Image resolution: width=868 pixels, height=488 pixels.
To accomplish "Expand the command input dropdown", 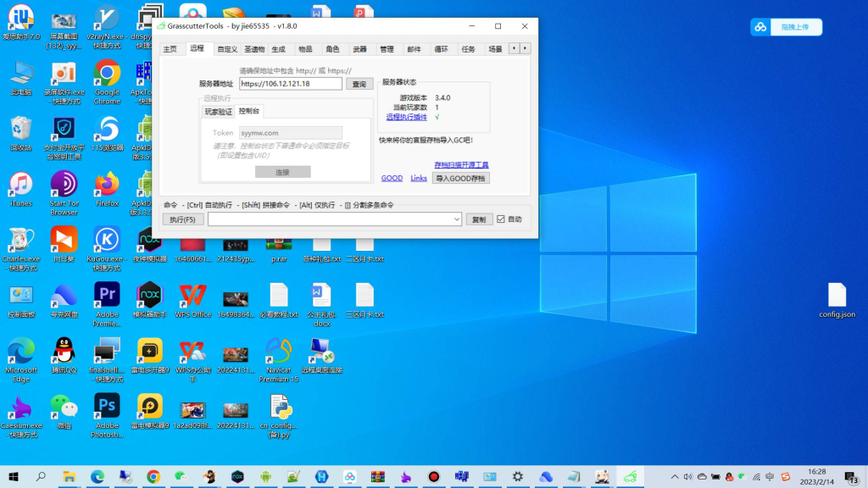I will (x=456, y=219).
